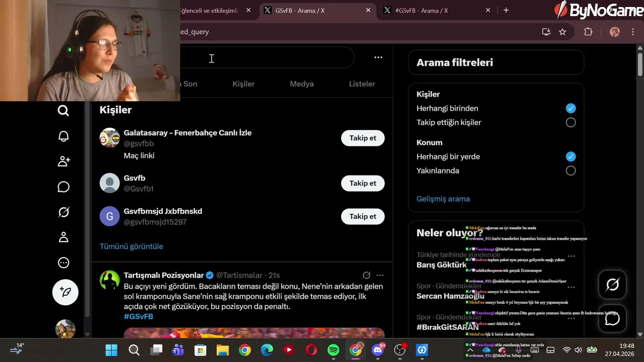Open Chrome three-dot menu
Screen dimensions: 644x362
[x=632, y=32]
